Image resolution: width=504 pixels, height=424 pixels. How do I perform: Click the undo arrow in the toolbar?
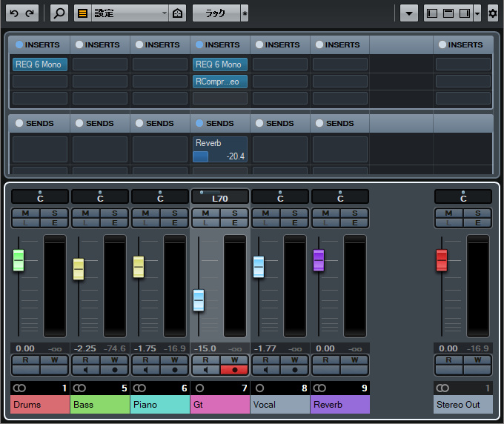tap(14, 13)
